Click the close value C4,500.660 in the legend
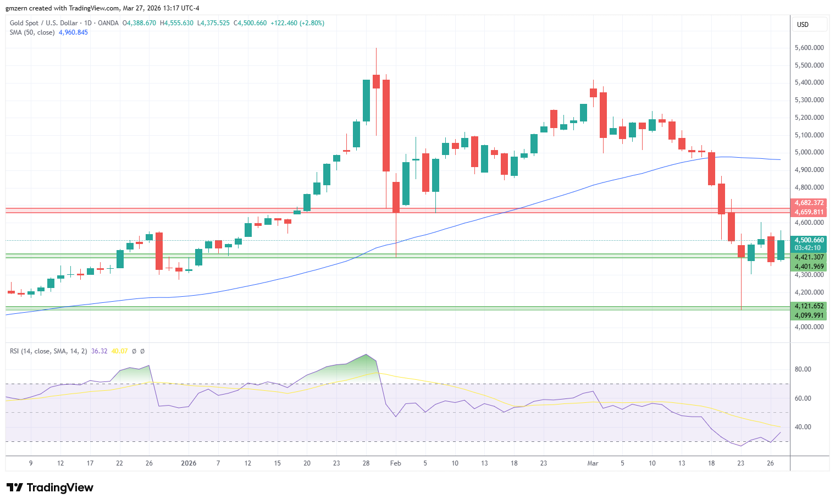 point(250,23)
